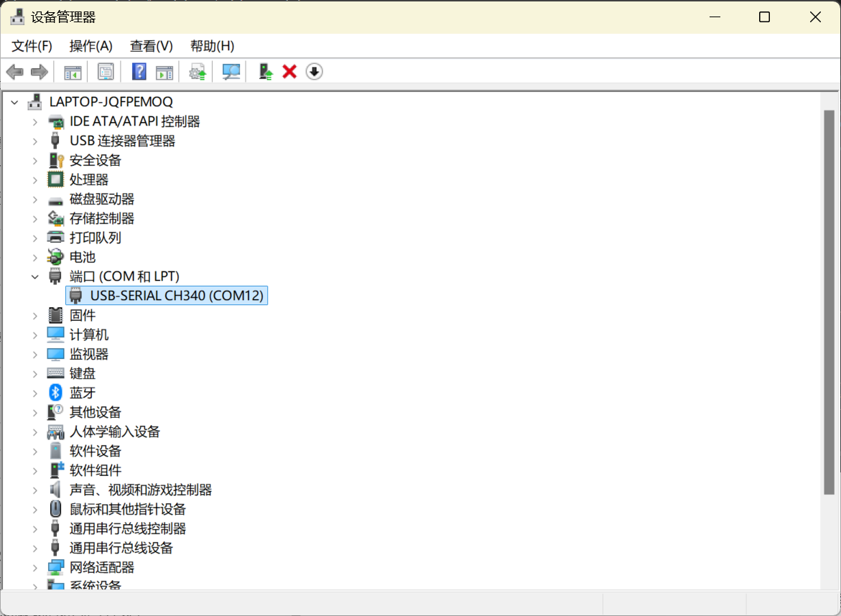Click the mouse devices icon
Screen dimensions: 841x616
pos(55,509)
